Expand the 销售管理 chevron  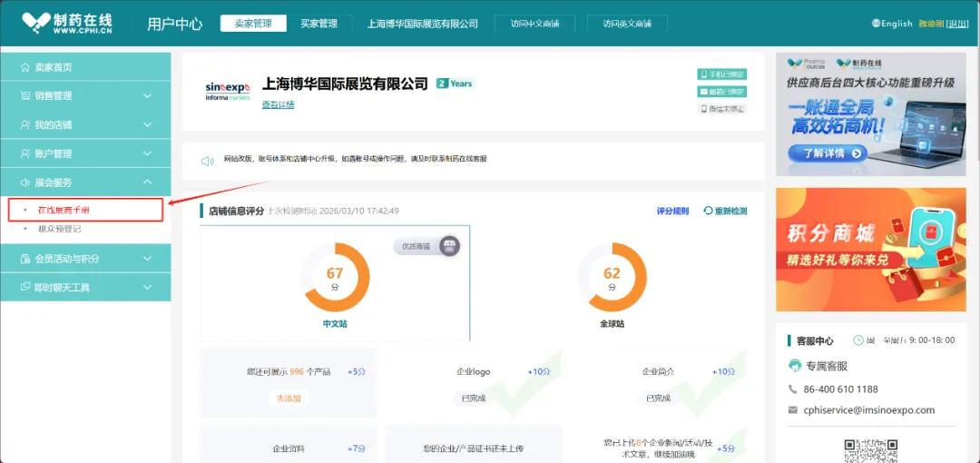148,95
